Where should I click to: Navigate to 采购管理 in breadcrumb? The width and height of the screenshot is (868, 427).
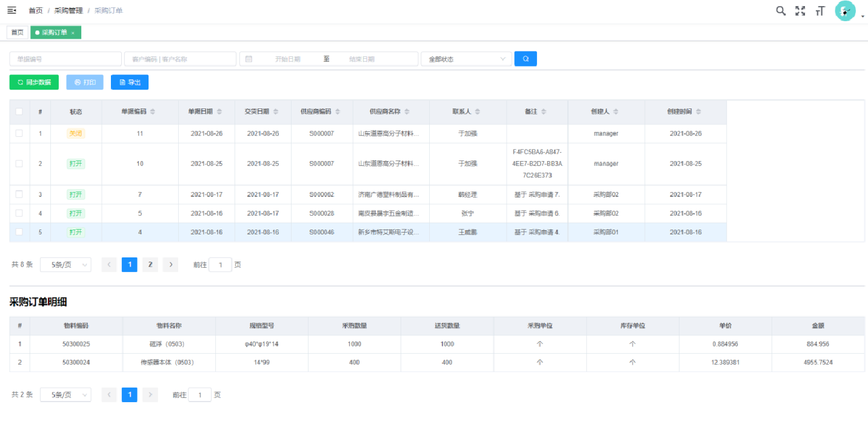(x=68, y=11)
